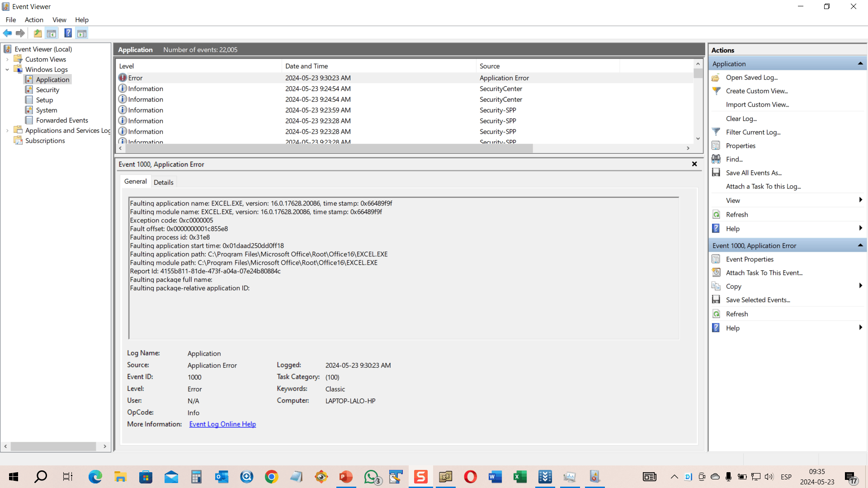This screenshot has height=488, width=868.
Task: Collapse the Windows Logs tree node
Action: point(7,70)
